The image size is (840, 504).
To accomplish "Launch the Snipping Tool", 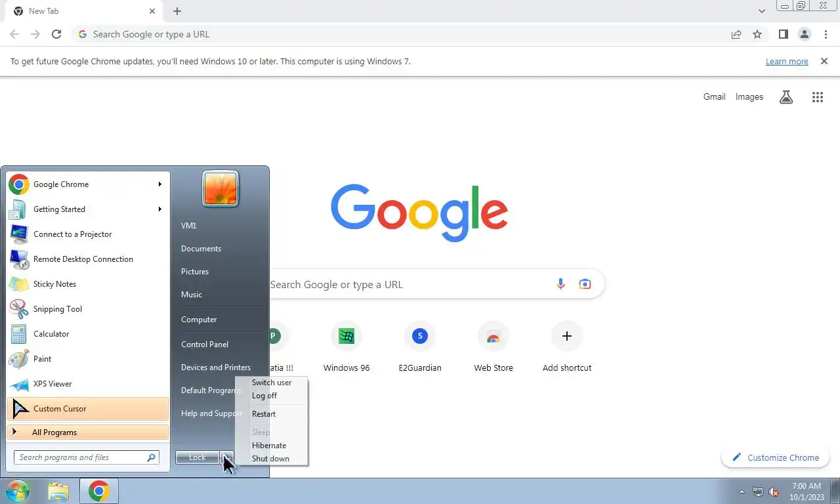I will 88,309.
